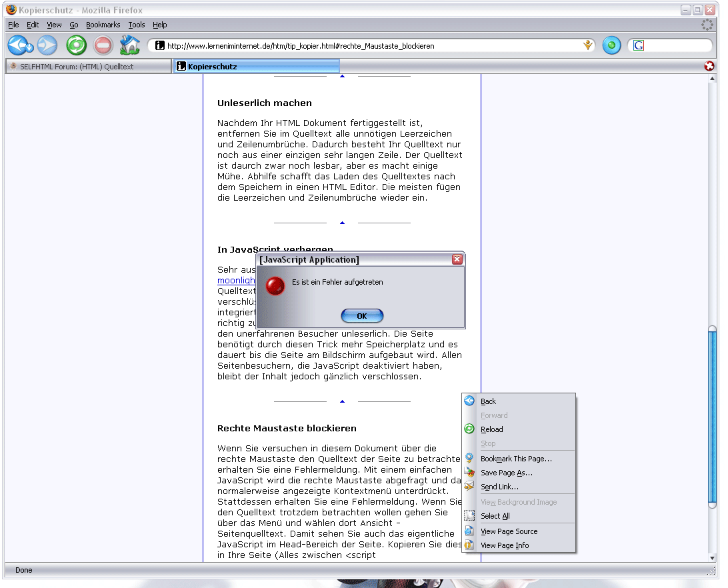Open the Google search engine selector

(x=639, y=46)
